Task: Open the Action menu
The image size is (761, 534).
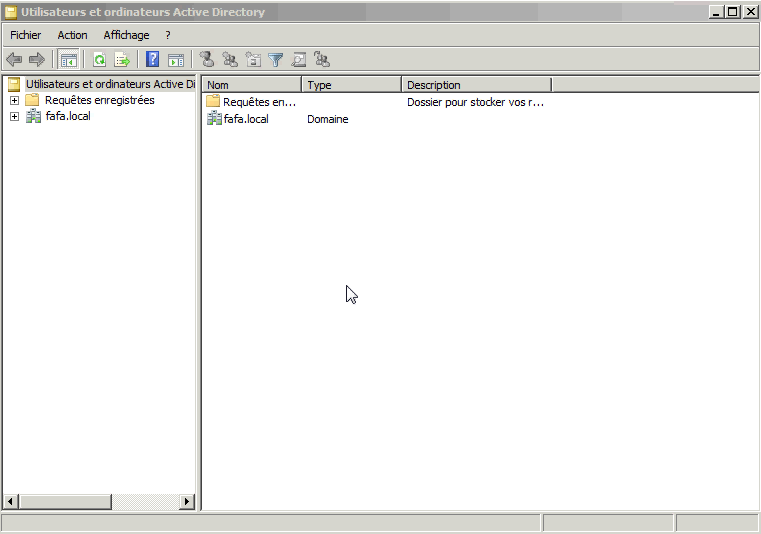Action: coord(72,35)
